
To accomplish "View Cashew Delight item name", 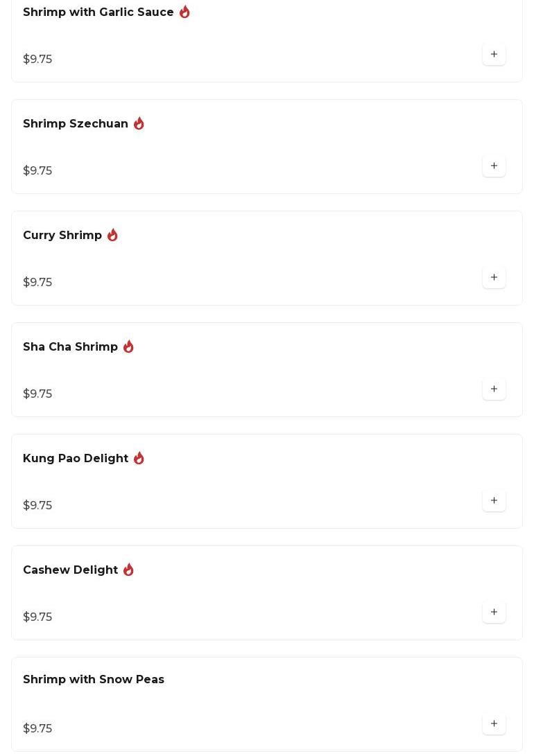I will (70, 570).
